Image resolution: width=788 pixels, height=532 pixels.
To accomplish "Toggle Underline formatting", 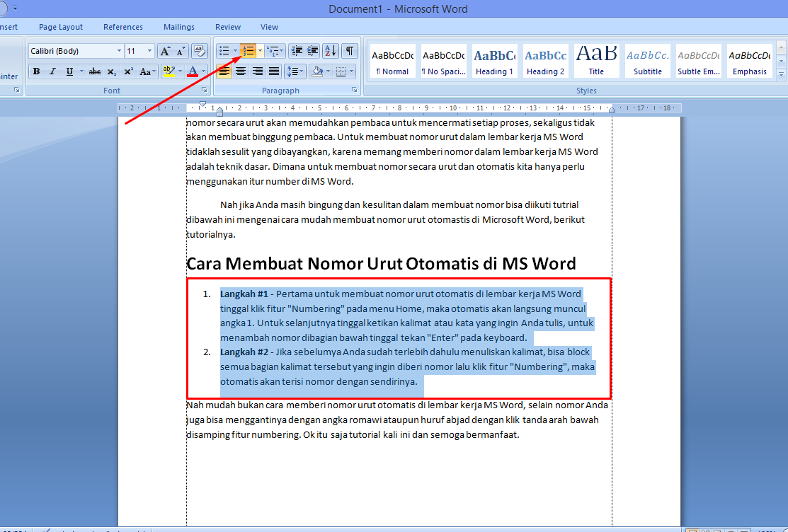I will click(x=69, y=71).
